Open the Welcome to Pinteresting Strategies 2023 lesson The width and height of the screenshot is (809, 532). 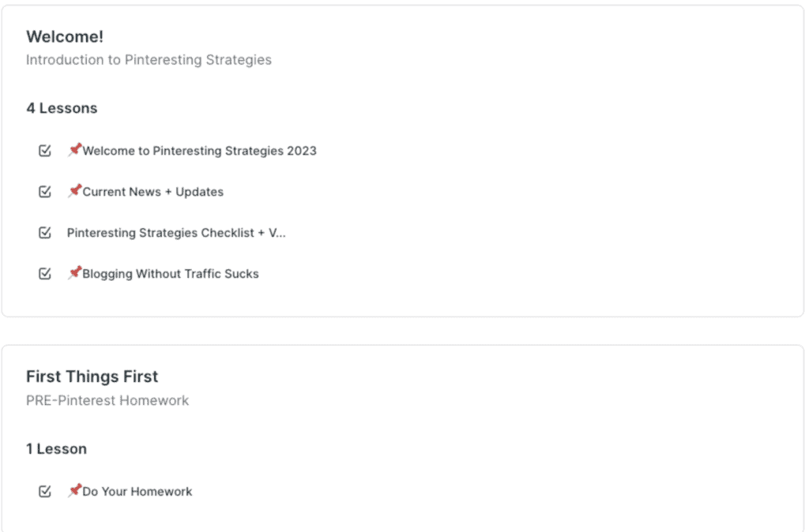pos(198,150)
